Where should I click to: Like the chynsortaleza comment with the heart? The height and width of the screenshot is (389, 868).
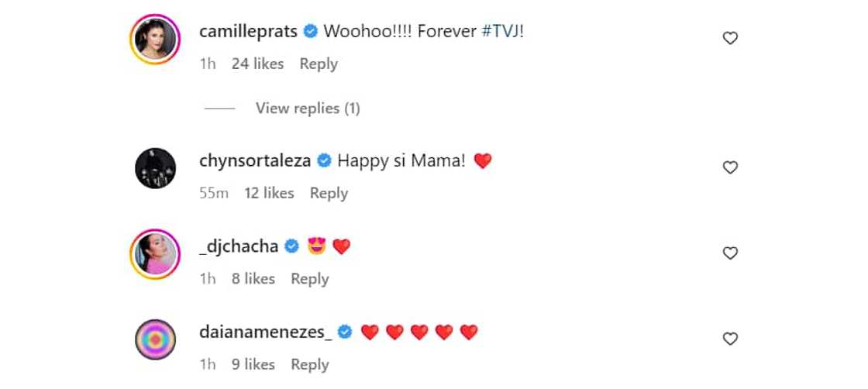click(x=730, y=167)
